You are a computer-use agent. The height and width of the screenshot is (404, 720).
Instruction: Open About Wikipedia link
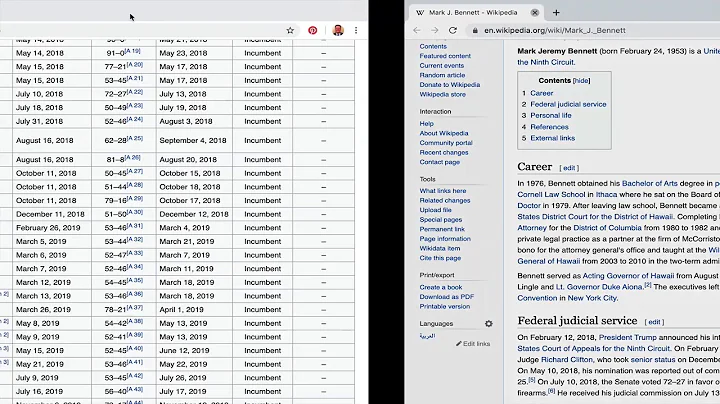click(444, 133)
